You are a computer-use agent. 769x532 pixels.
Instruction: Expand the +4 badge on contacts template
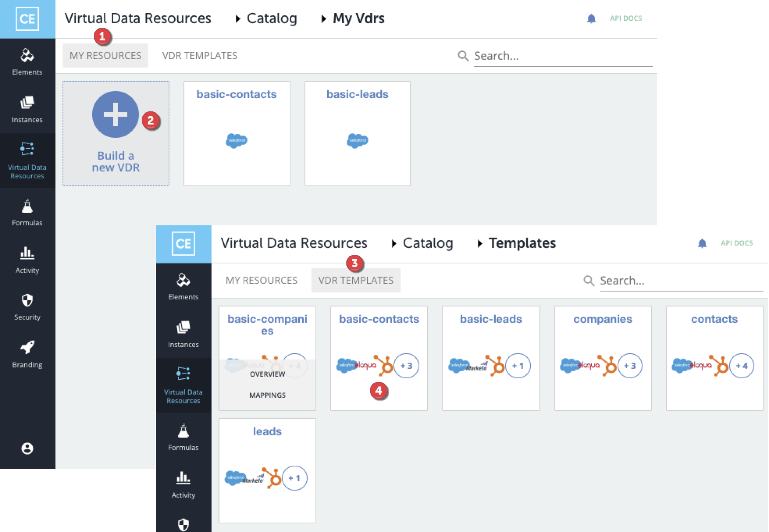pyautogui.click(x=741, y=366)
